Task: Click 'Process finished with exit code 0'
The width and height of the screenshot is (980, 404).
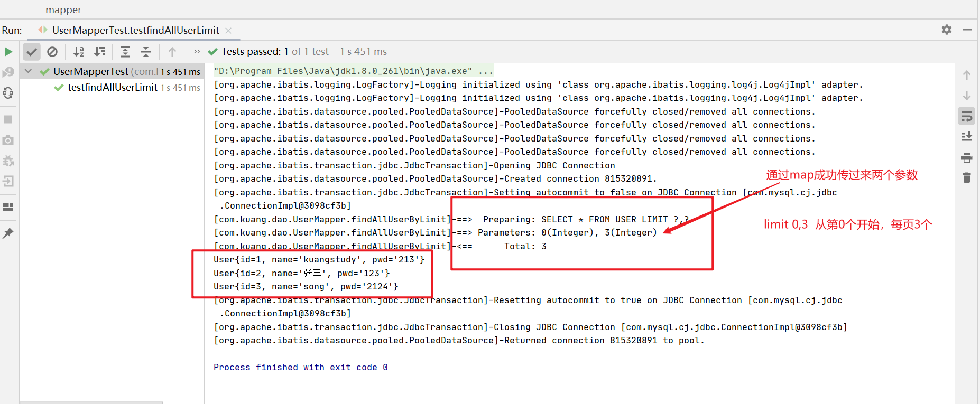Action: 301,367
